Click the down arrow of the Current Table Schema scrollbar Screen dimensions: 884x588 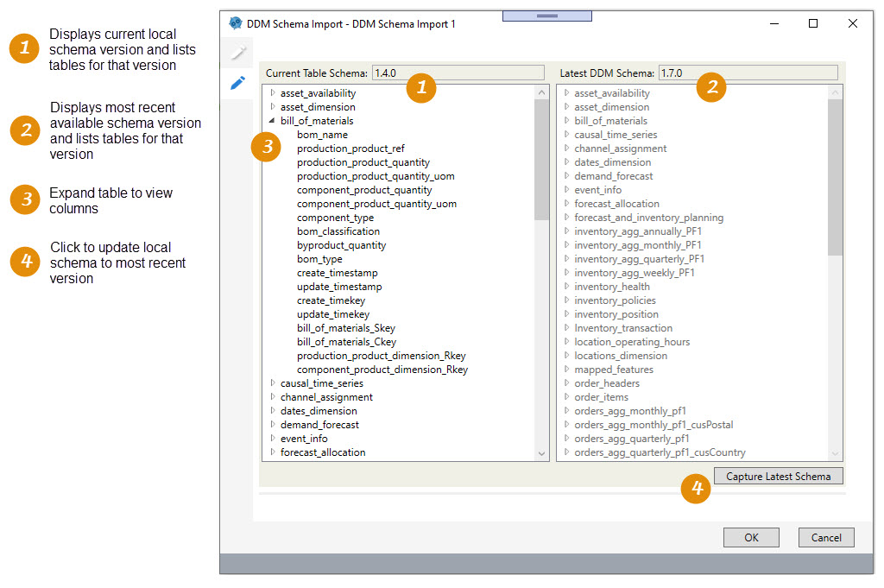coord(542,454)
